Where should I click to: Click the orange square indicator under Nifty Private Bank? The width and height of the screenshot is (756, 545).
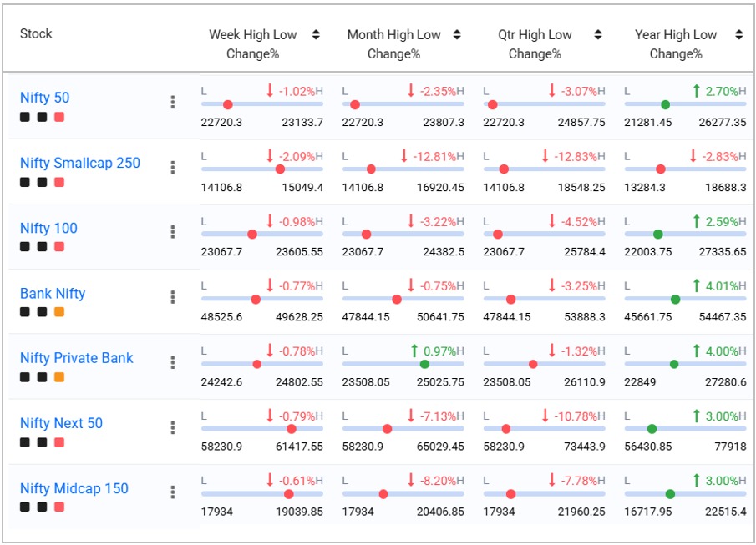click(x=59, y=376)
